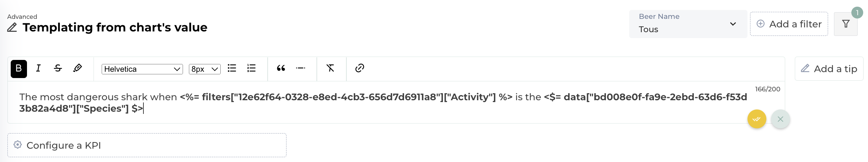The width and height of the screenshot is (868, 162).
Task: Toggle strikethrough formatting
Action: [58, 68]
